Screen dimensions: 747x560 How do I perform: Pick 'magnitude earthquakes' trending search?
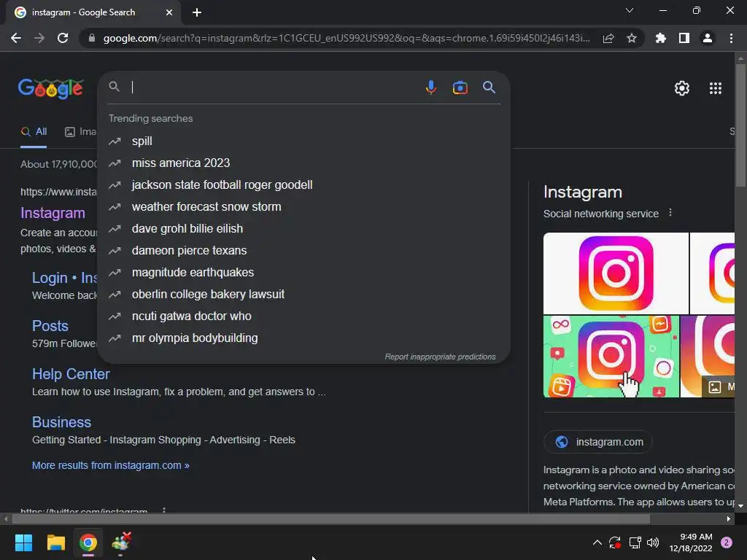[304, 273]
